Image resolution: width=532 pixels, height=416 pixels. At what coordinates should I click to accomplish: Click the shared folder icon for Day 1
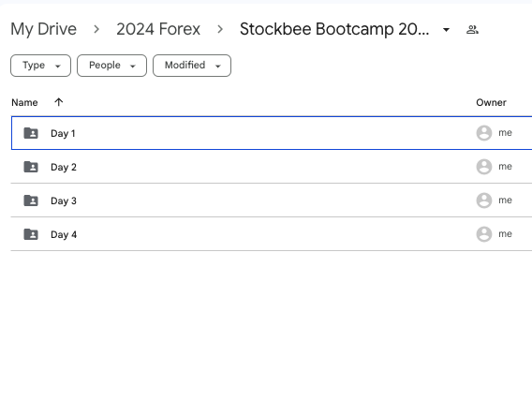[x=31, y=133]
